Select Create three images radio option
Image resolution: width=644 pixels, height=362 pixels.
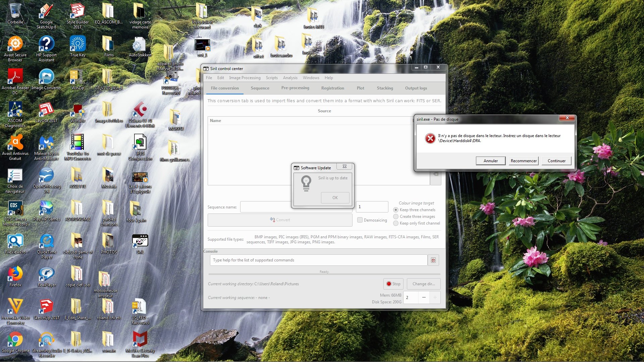click(x=396, y=217)
